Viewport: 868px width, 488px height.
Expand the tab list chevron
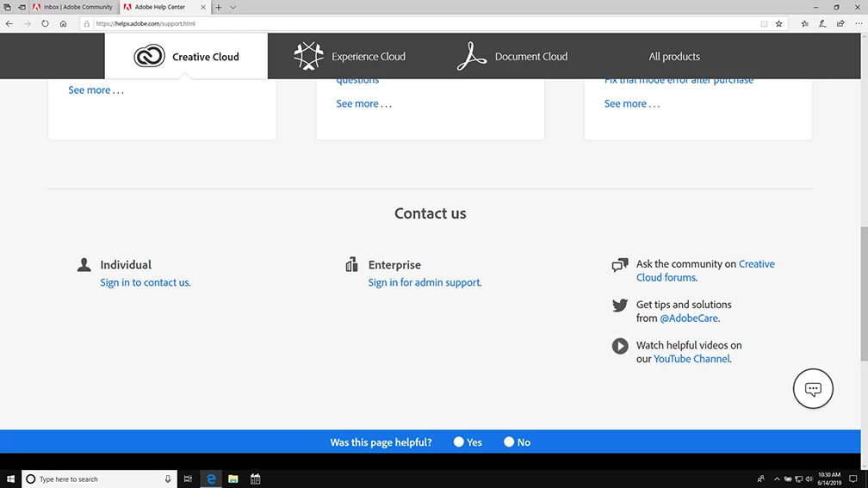pyautogui.click(x=233, y=7)
